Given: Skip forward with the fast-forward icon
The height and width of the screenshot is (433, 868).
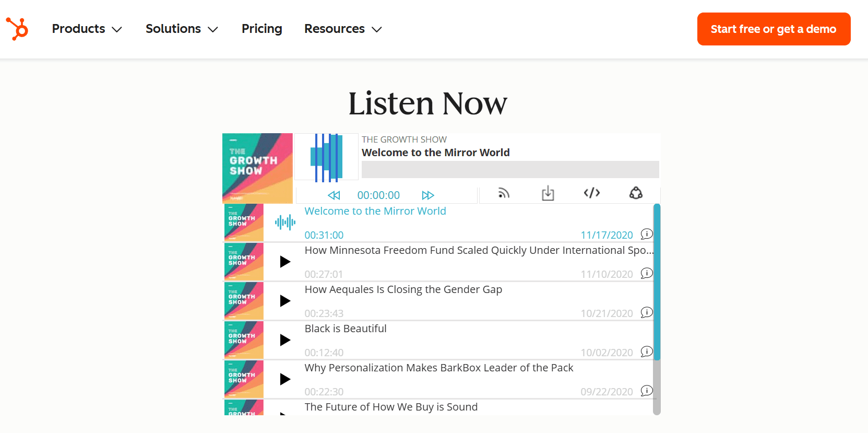Looking at the screenshot, I should [x=428, y=195].
